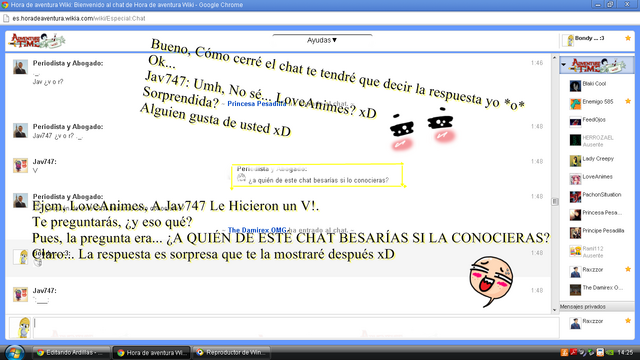This screenshot has height=360, width=640.
Task: Click star icon next to Enemigo 585
Action: point(628,101)
